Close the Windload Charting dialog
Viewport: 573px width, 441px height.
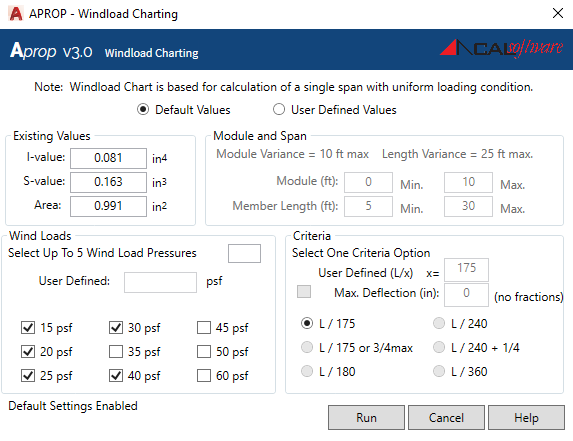(x=558, y=14)
